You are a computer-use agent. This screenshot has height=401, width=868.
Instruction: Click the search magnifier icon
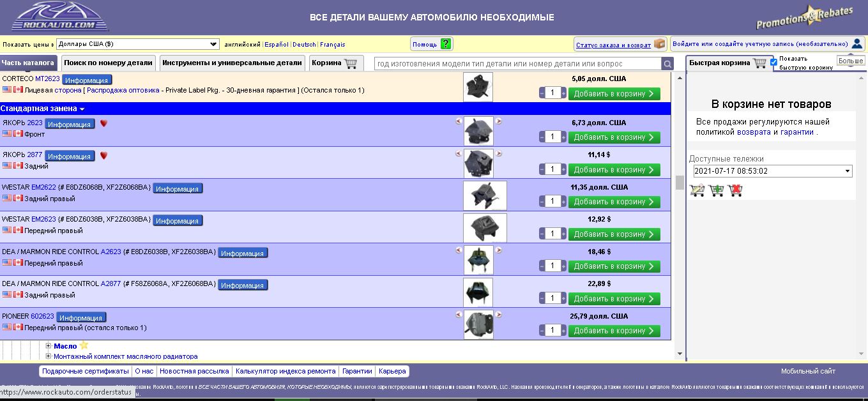click(667, 64)
